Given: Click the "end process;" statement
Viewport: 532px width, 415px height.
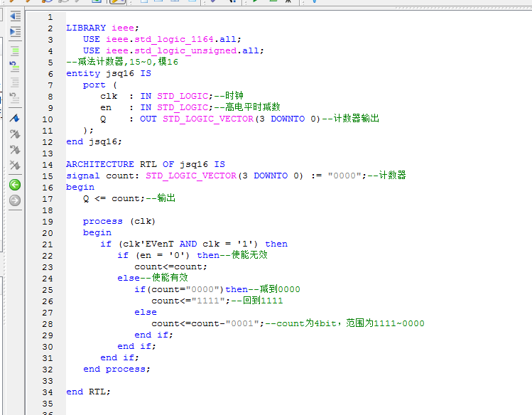Looking at the screenshot, I should [116, 370].
